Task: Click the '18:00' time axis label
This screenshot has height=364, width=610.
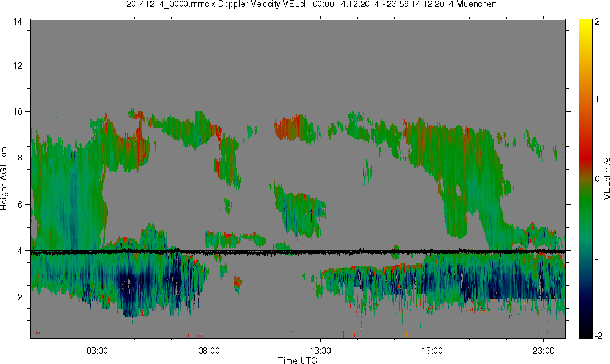Action: (x=432, y=351)
